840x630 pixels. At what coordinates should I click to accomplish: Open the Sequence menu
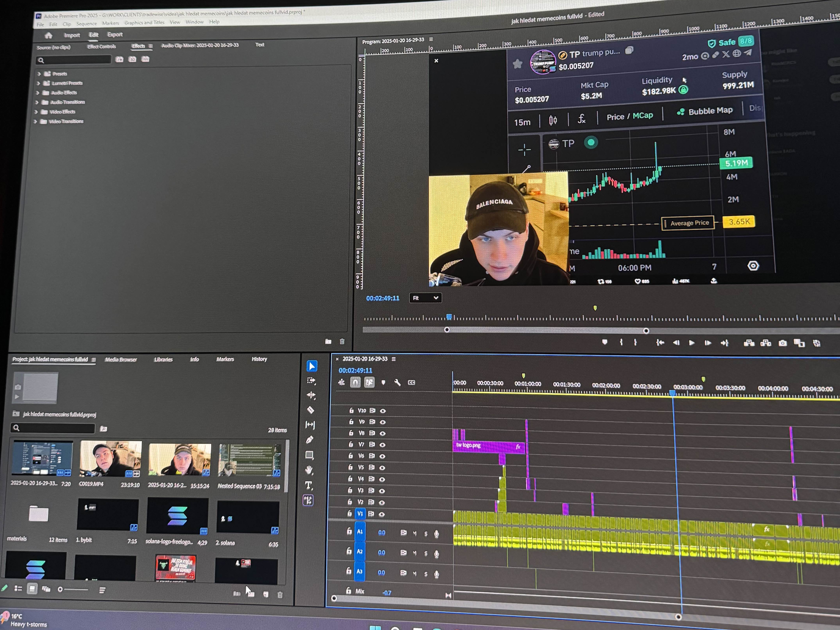coord(87,24)
